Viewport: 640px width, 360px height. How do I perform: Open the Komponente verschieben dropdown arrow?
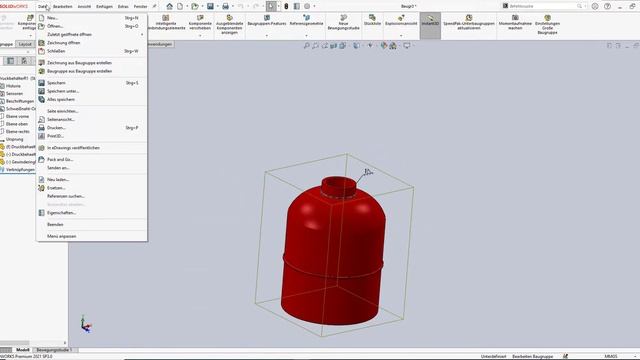pyautogui.click(x=200, y=36)
